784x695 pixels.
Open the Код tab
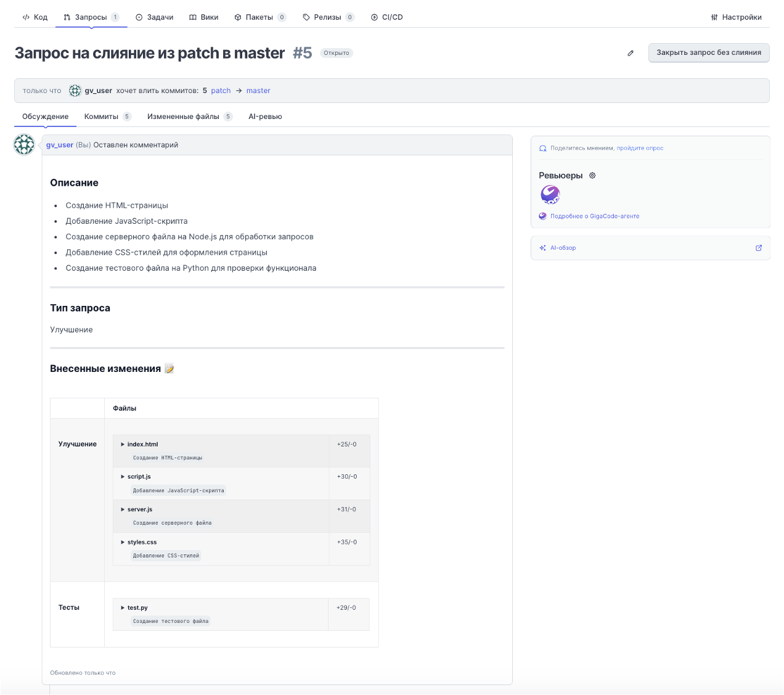click(x=35, y=17)
